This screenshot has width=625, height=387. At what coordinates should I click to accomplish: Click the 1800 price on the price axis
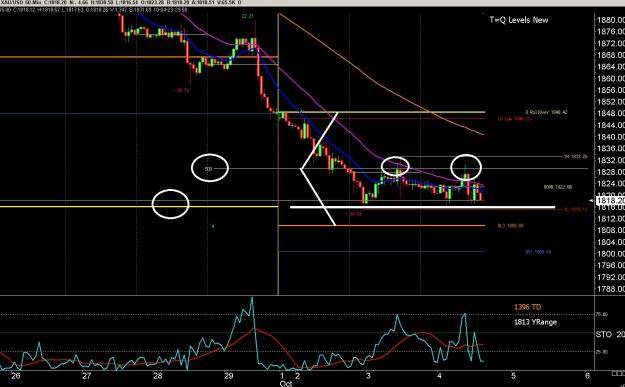click(x=611, y=254)
